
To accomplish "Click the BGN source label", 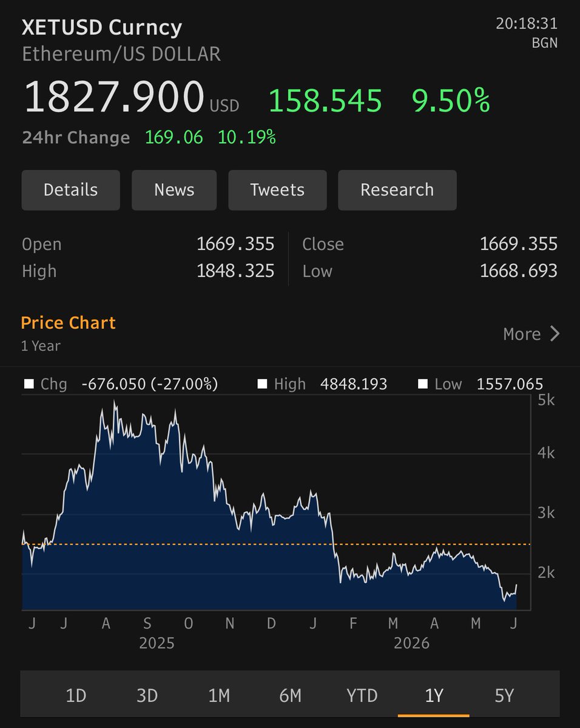I will coord(544,43).
